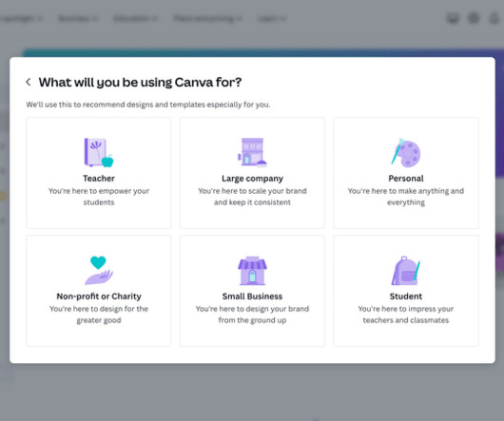Choose the Teacher label
The height and width of the screenshot is (421, 504).
point(99,179)
